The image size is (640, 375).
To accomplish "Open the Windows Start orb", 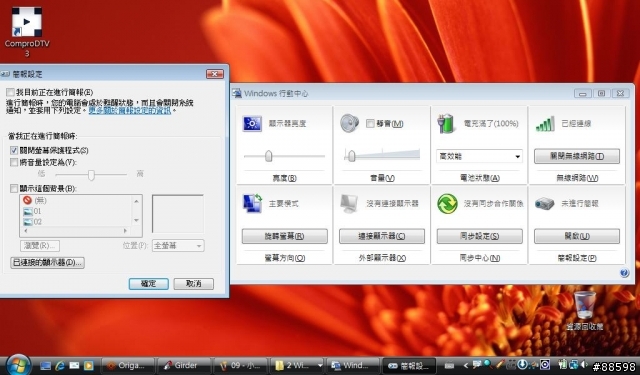I will tap(18, 364).
